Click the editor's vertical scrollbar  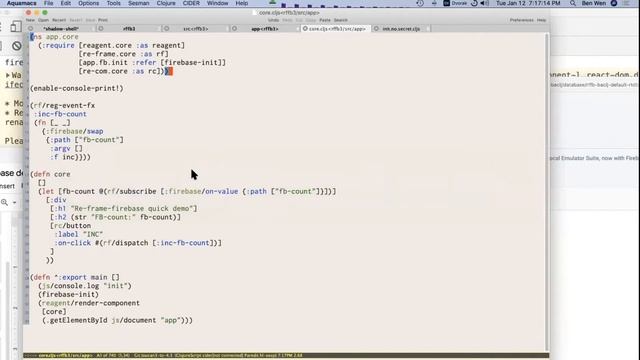click(547, 192)
